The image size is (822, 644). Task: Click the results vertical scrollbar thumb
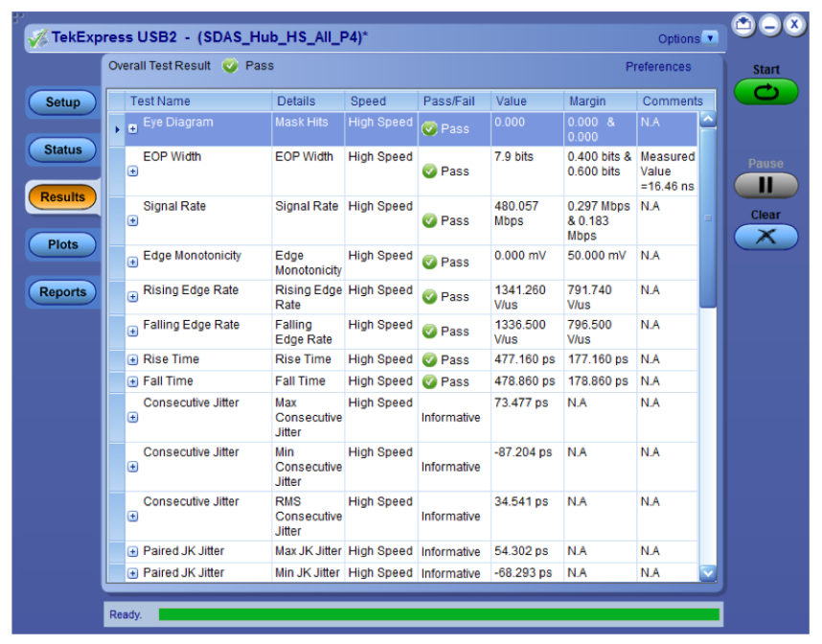708,218
